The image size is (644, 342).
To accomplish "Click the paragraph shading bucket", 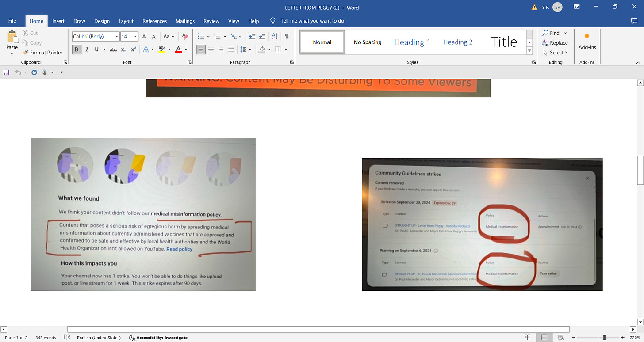I will (262, 49).
